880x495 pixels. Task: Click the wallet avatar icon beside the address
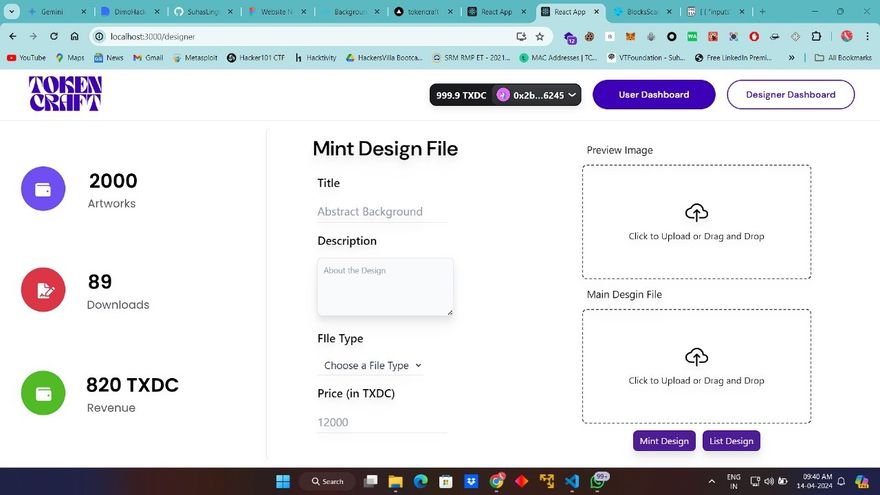[503, 95]
